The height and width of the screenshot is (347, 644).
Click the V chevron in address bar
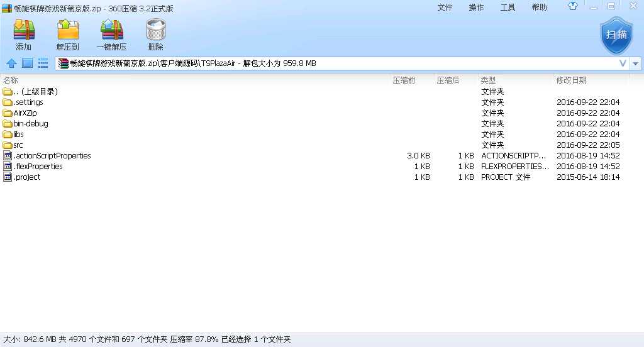pyautogui.click(x=623, y=63)
